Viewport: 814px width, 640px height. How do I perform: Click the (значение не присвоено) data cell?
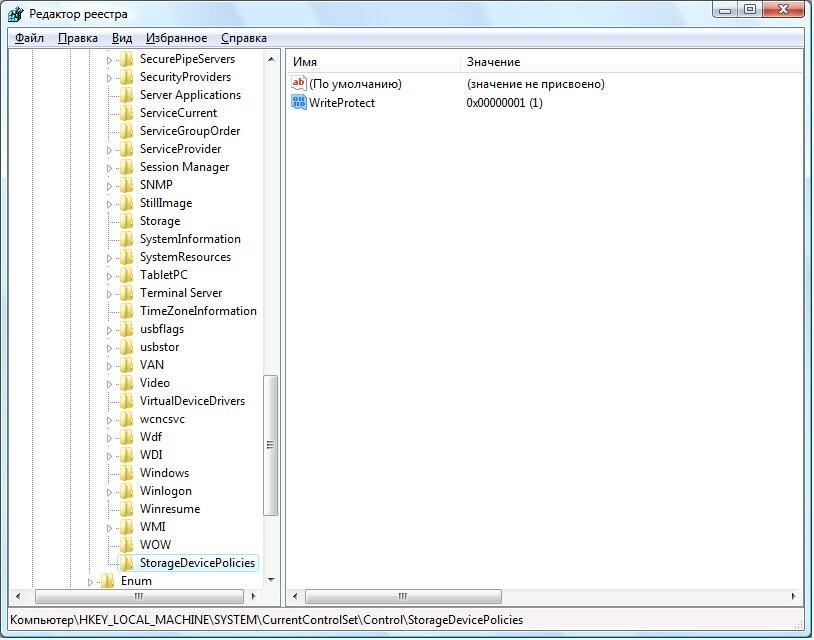click(x=535, y=84)
